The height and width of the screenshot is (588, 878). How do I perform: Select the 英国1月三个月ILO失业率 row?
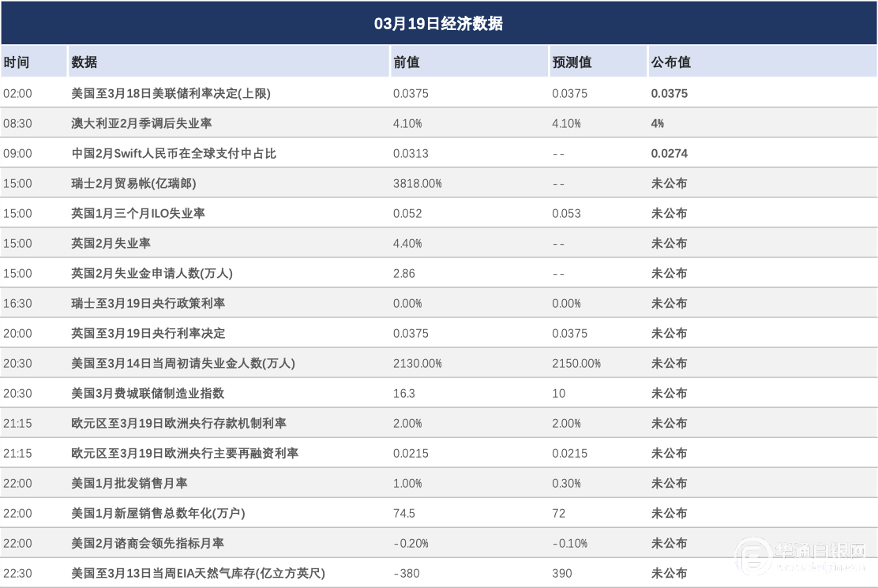point(138,213)
